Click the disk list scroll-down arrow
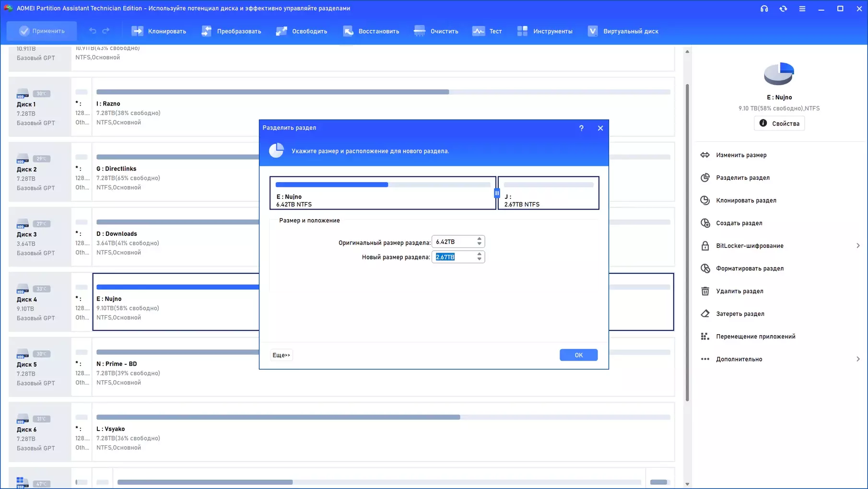Screen dimensions: 868x489 [x=687, y=484]
